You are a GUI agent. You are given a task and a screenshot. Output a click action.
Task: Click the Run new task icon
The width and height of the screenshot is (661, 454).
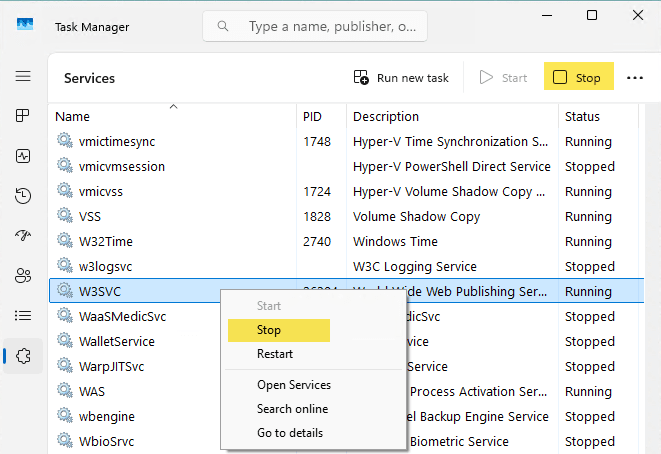361,78
